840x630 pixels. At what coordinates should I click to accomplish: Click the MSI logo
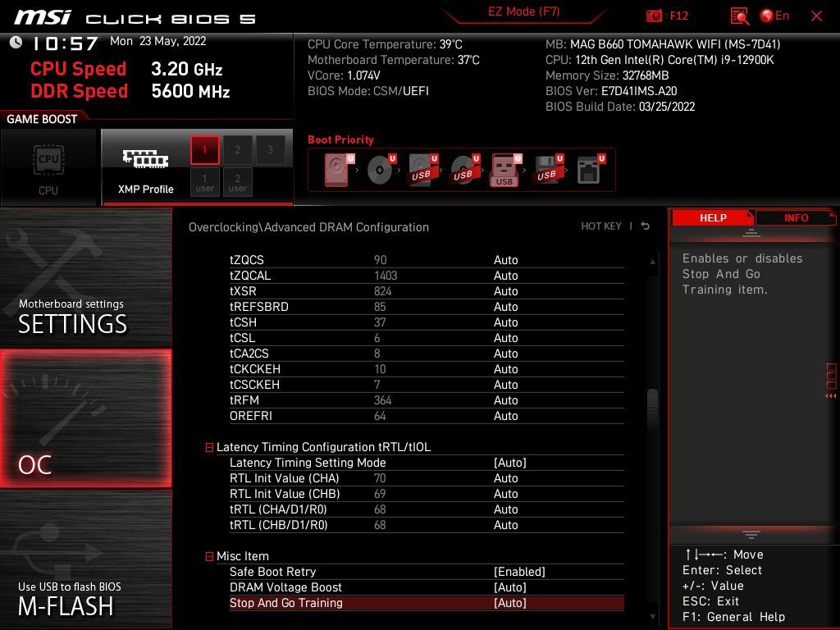43,17
